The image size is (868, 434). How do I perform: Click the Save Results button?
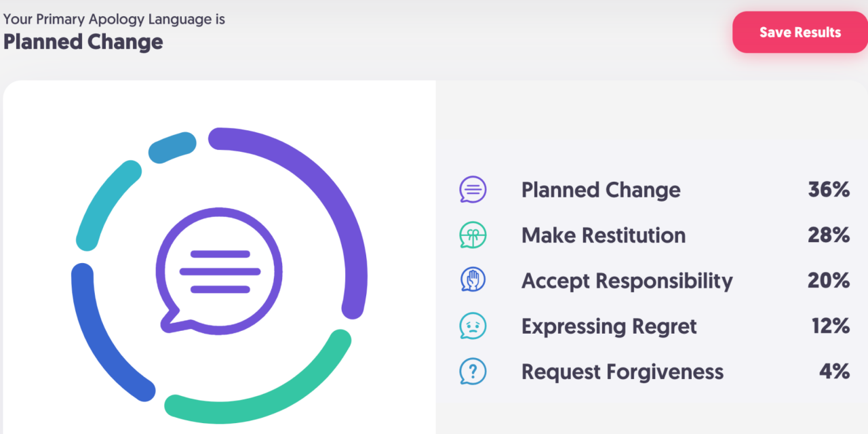tap(800, 32)
